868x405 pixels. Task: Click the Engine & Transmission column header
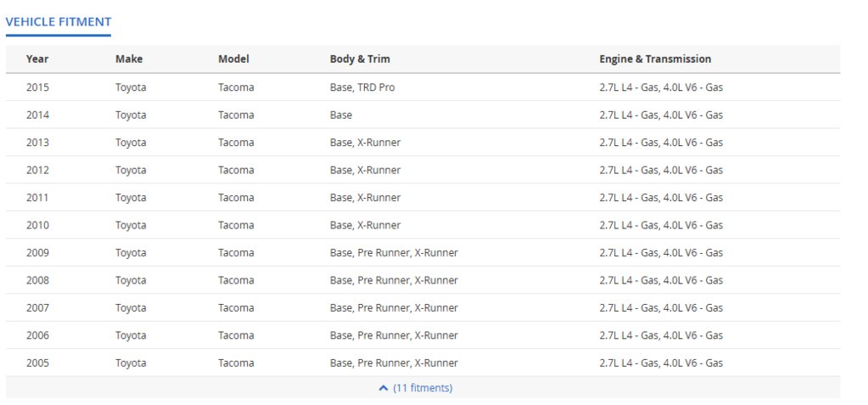pyautogui.click(x=655, y=59)
